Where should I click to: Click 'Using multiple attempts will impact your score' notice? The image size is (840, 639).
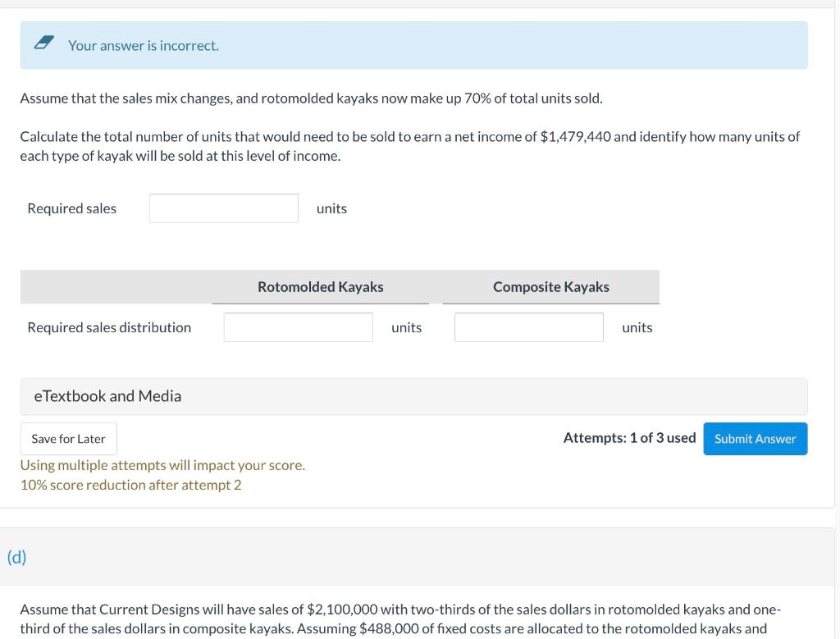[163, 465]
